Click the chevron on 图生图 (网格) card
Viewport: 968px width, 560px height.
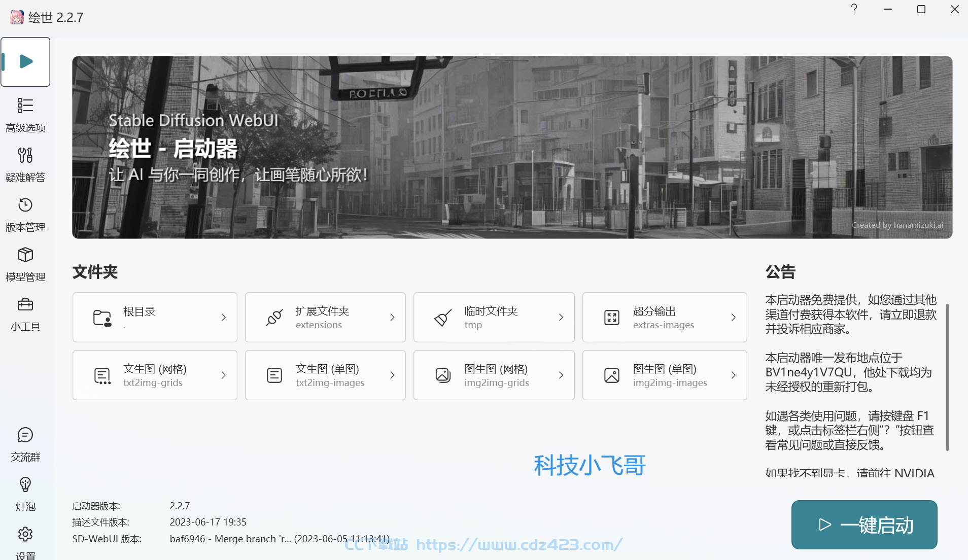coord(561,375)
